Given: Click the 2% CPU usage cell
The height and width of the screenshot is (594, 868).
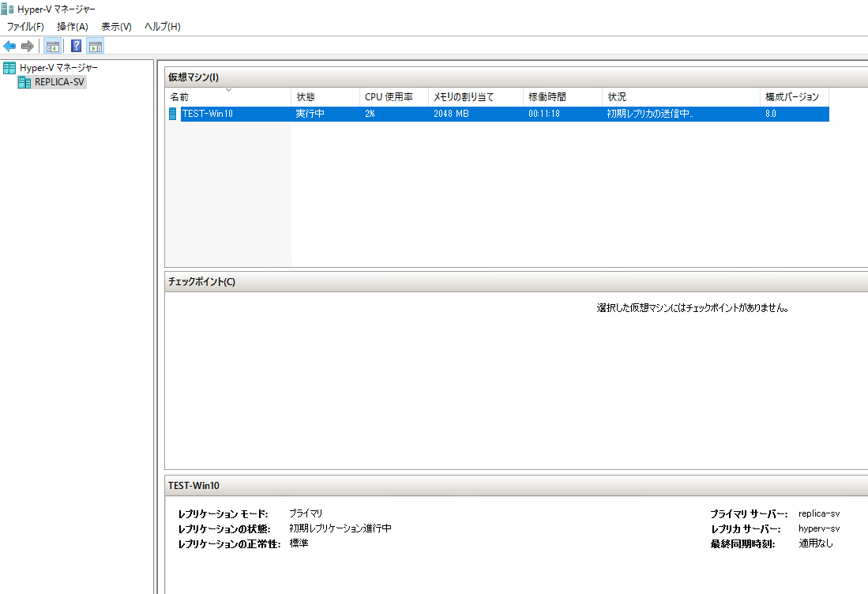Looking at the screenshot, I should [370, 114].
